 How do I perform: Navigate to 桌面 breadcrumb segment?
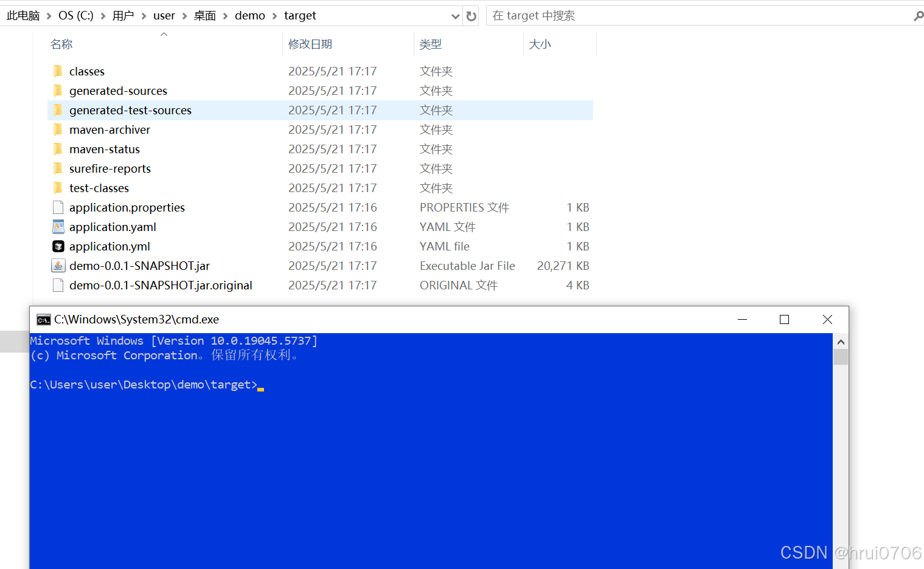pyautogui.click(x=205, y=16)
